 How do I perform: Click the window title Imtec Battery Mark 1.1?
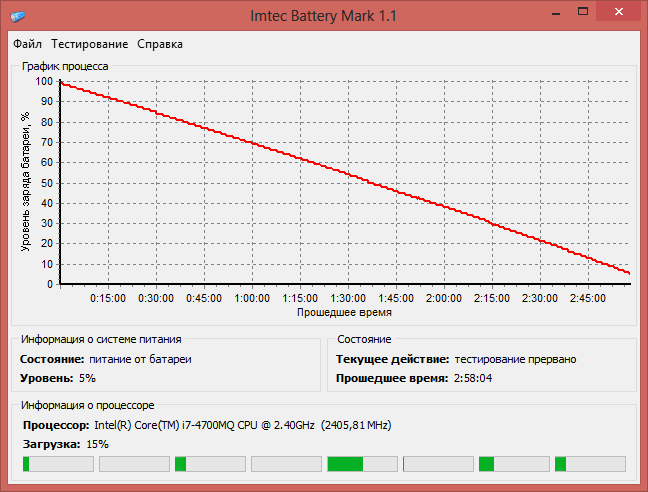[324, 16]
